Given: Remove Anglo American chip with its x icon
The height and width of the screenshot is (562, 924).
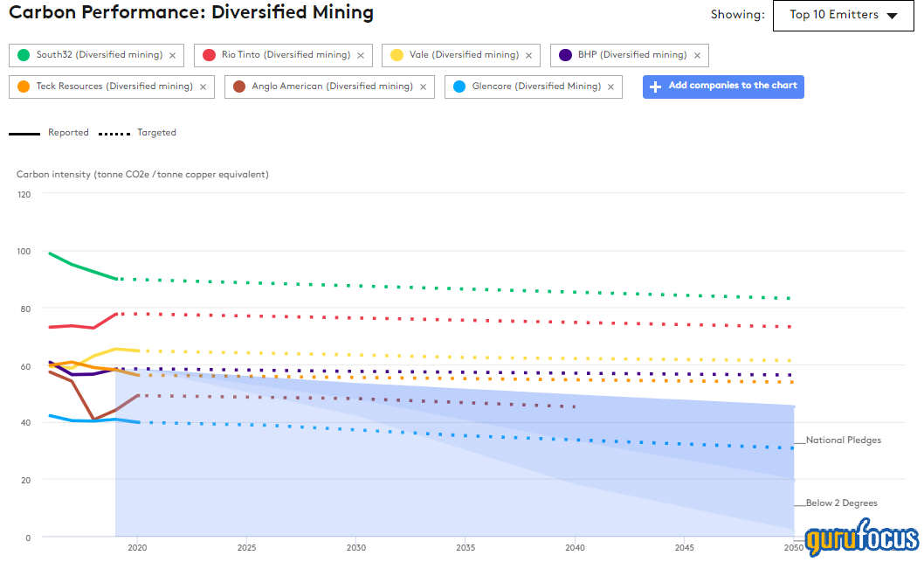Looking at the screenshot, I should click(423, 87).
